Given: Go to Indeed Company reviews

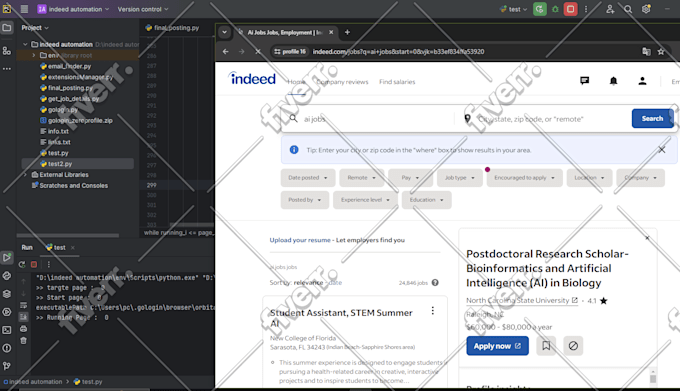Looking at the screenshot, I should [342, 82].
